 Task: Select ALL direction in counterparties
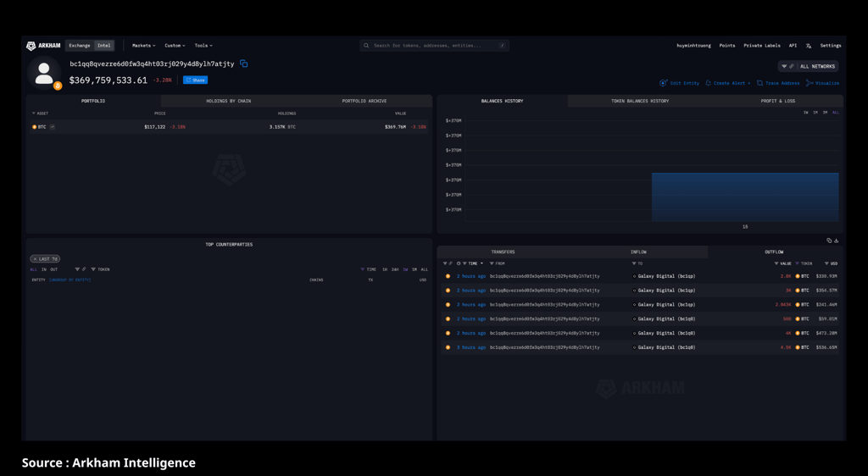tap(33, 269)
